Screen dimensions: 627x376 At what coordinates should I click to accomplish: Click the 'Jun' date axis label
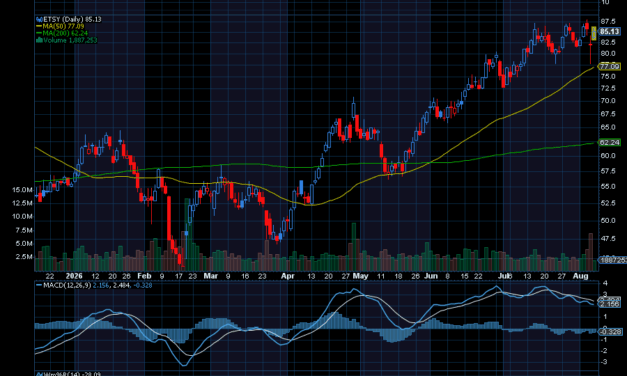point(431,276)
